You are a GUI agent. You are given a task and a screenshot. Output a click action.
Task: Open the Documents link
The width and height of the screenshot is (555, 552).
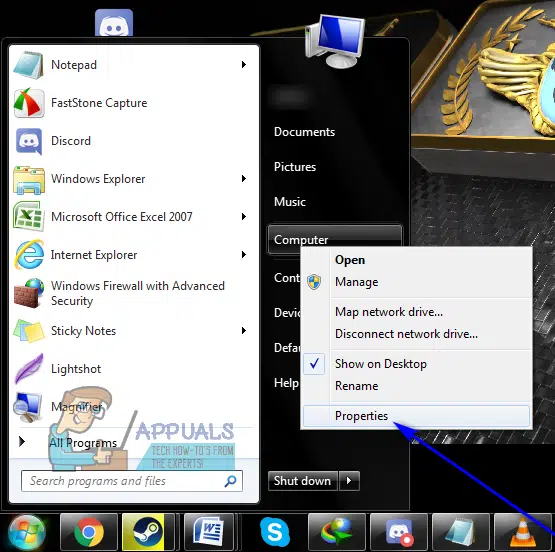click(304, 132)
